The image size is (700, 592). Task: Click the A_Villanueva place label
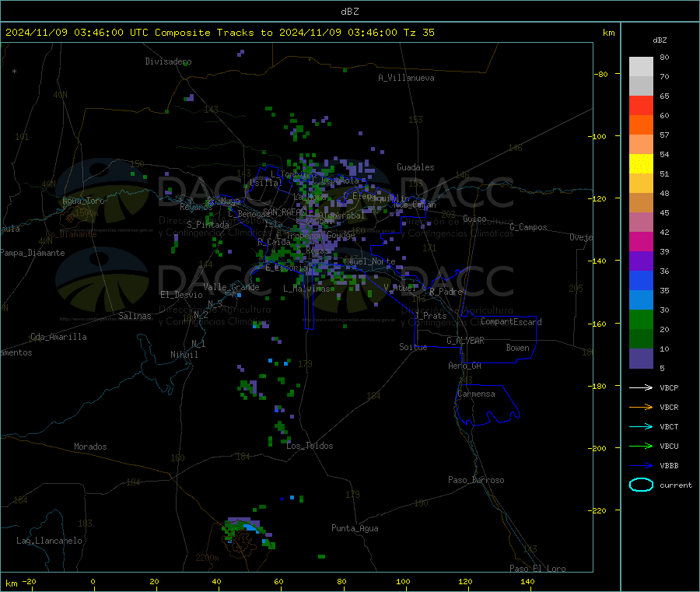coord(406,78)
